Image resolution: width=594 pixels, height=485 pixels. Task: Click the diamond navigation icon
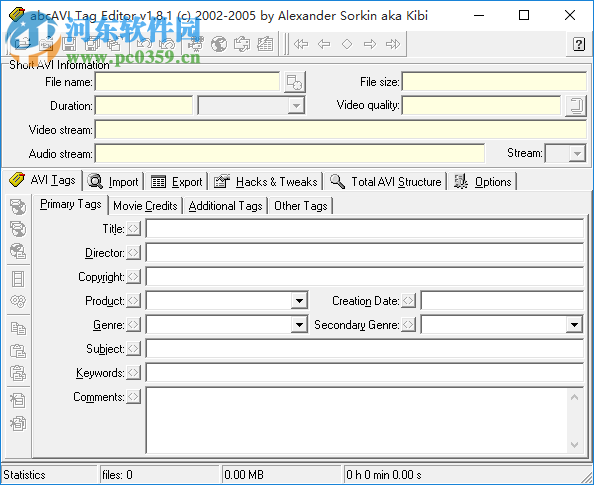(347, 44)
